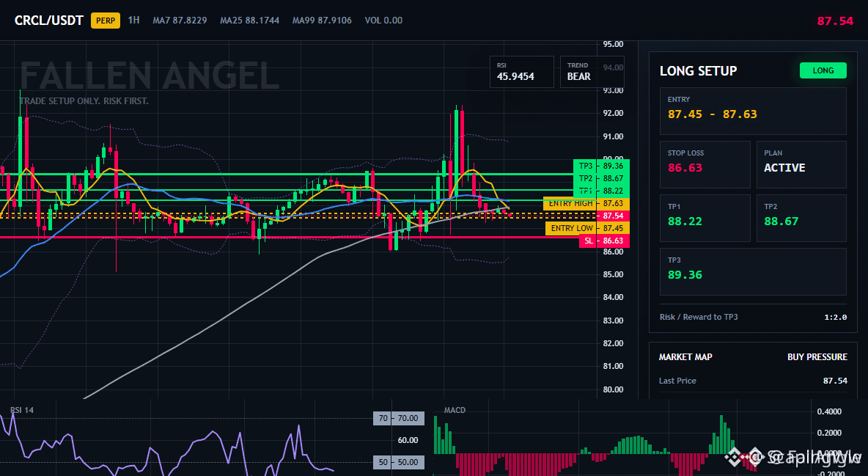Click the TP2 88.67 card in panel
868x476 pixels.
(x=801, y=218)
